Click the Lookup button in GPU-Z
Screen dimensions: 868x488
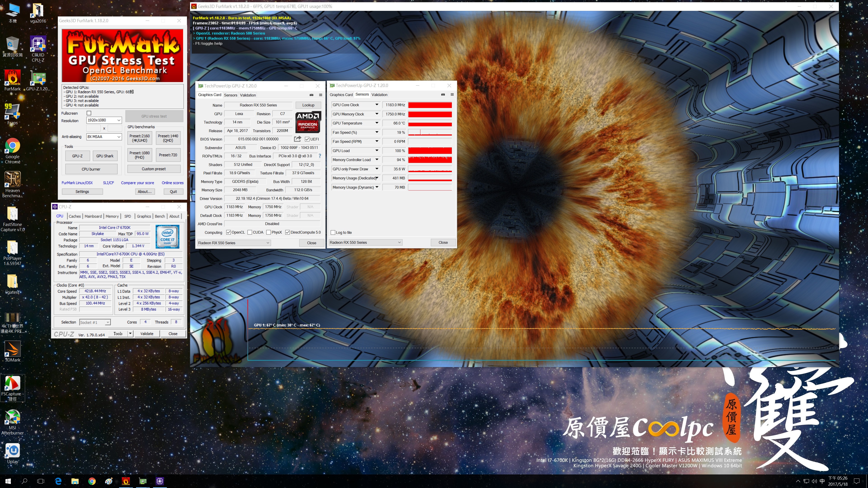point(308,105)
